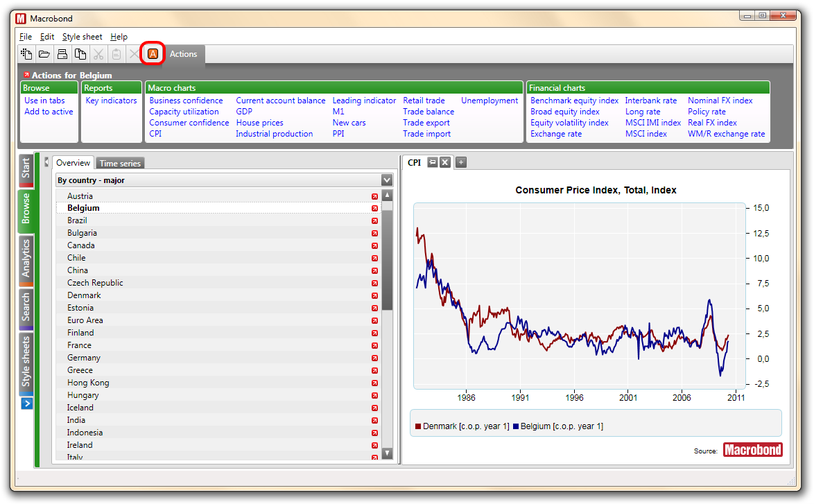Viewport: 814px width, 504px height.
Task: Click the 'Add to active' link
Action: pyautogui.click(x=49, y=111)
